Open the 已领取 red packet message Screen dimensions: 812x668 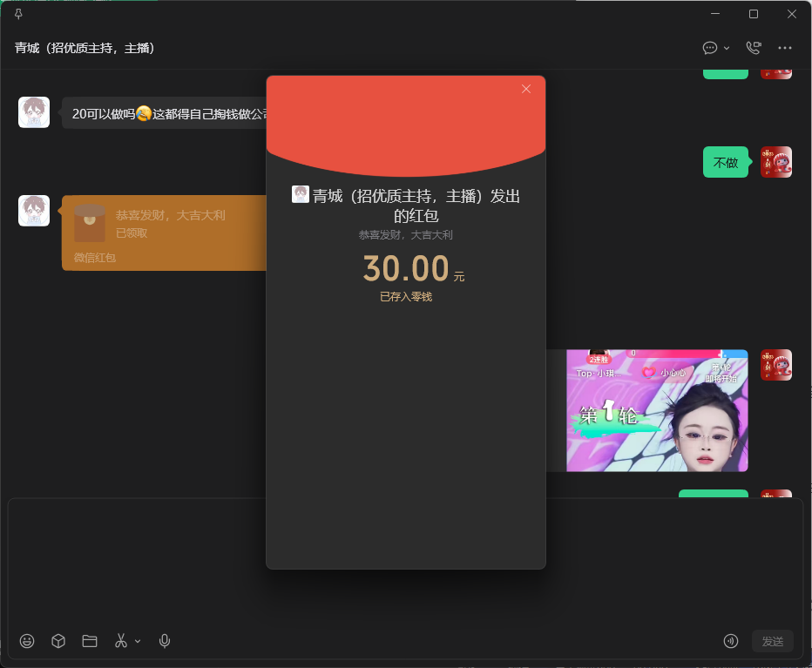click(x=164, y=233)
